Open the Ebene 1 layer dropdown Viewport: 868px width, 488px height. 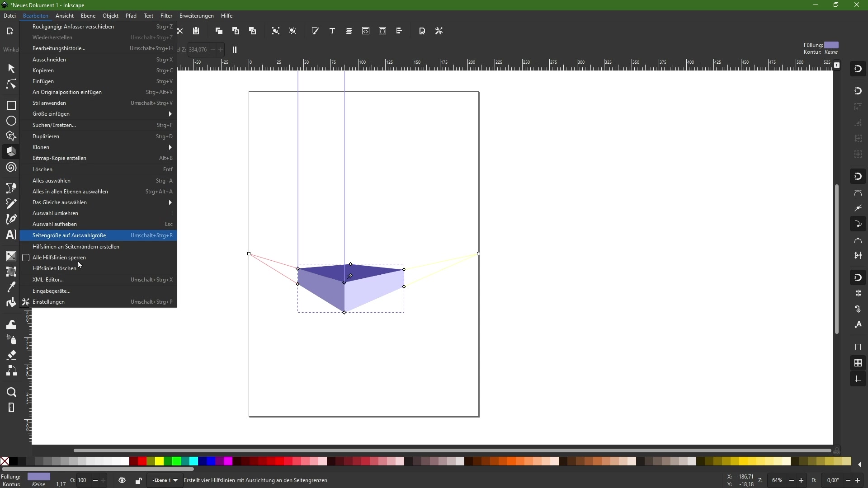pos(165,480)
